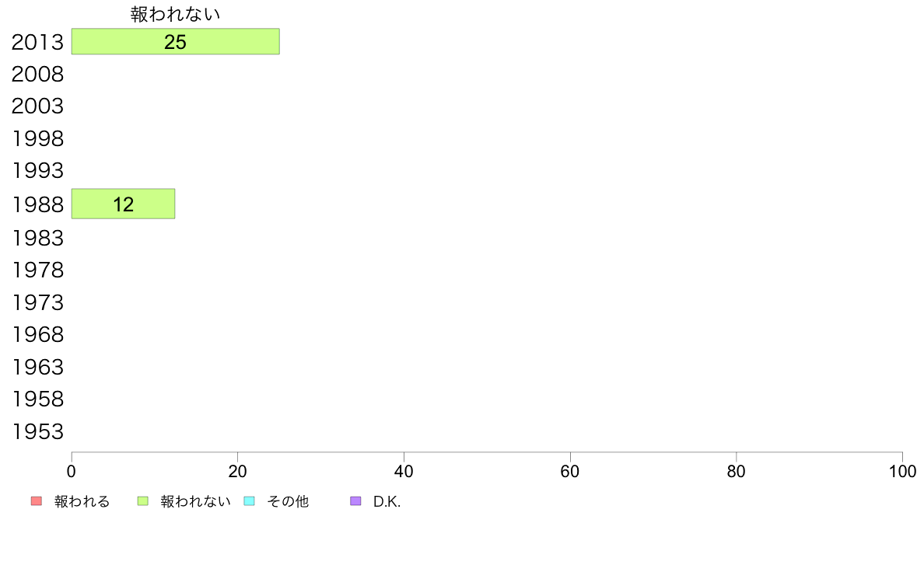Click the 1988 year label

(37, 204)
